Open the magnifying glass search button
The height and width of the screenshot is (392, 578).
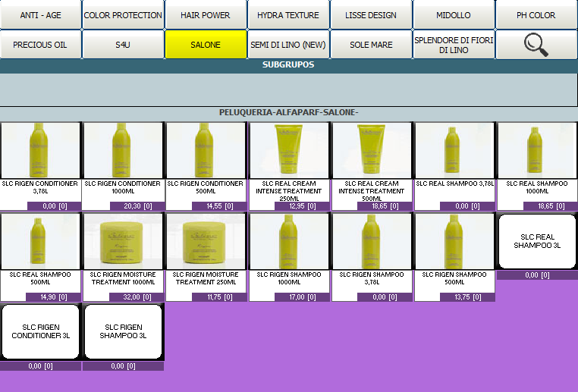point(536,45)
